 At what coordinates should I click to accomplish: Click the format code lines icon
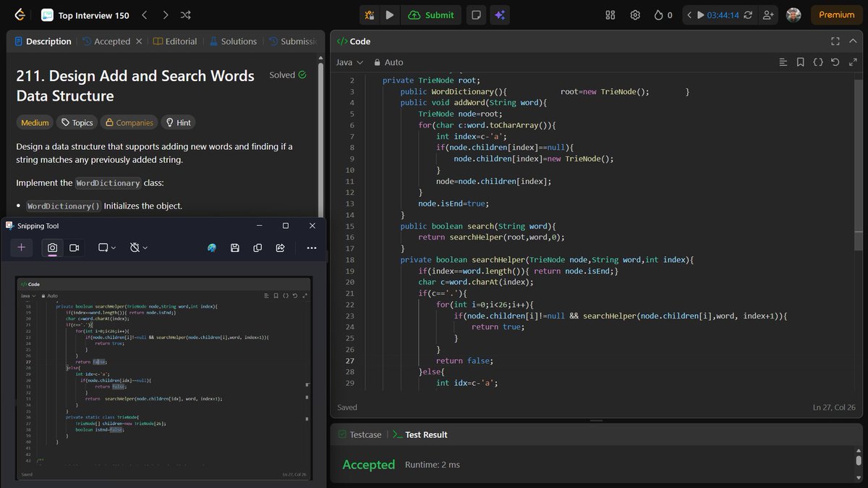783,62
